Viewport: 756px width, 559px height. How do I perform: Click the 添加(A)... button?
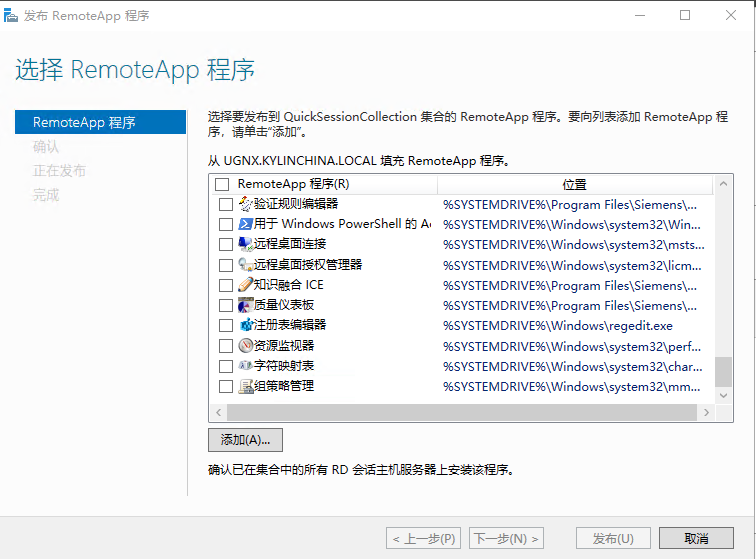245,440
